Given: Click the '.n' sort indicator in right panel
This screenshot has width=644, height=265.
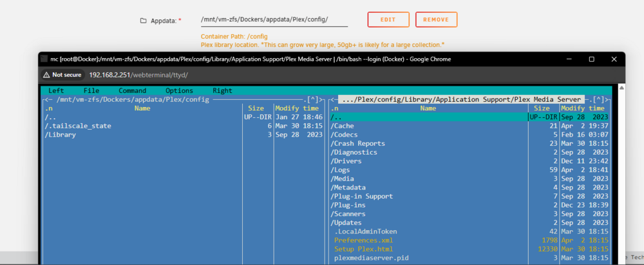Looking at the screenshot, I should tap(335, 108).
